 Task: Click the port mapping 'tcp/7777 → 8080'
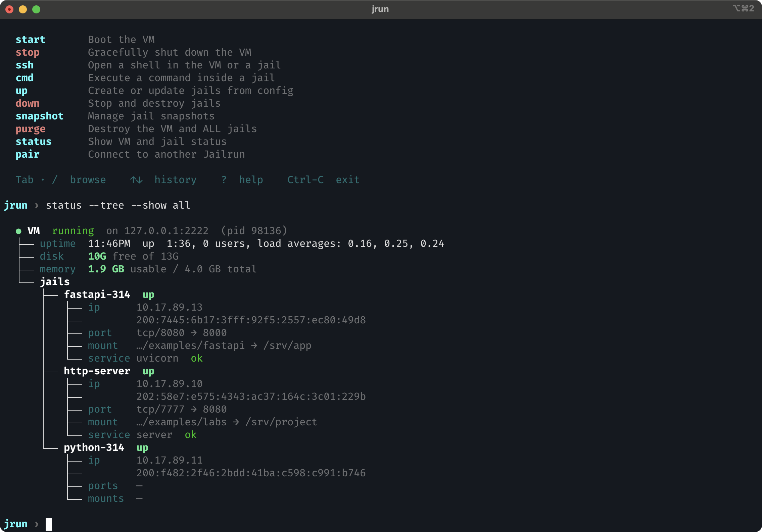[x=182, y=409]
